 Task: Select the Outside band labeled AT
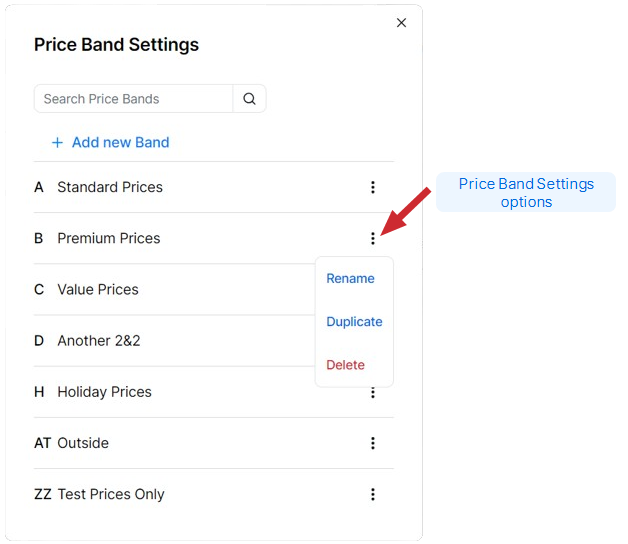[x=83, y=443]
